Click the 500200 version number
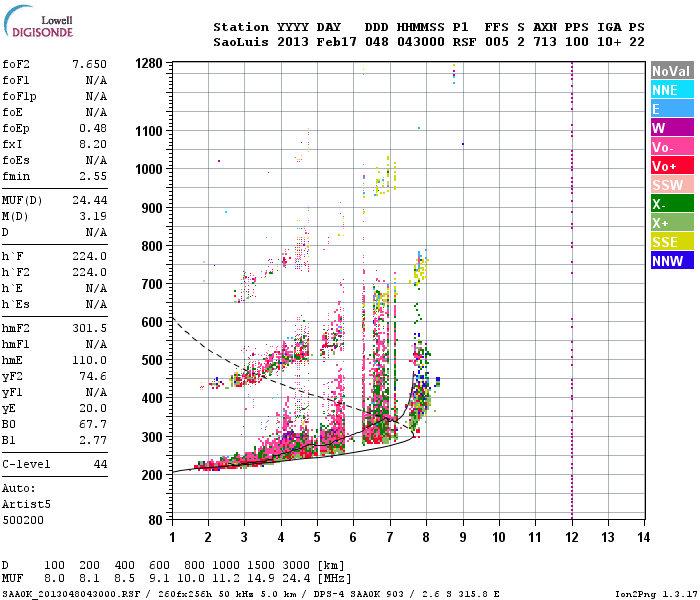 pyautogui.click(x=23, y=520)
